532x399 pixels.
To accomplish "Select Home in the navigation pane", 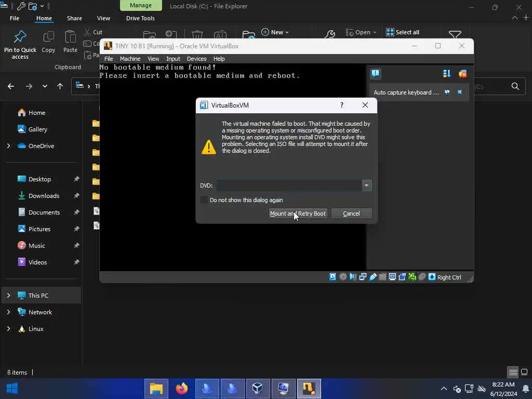I will click(37, 113).
